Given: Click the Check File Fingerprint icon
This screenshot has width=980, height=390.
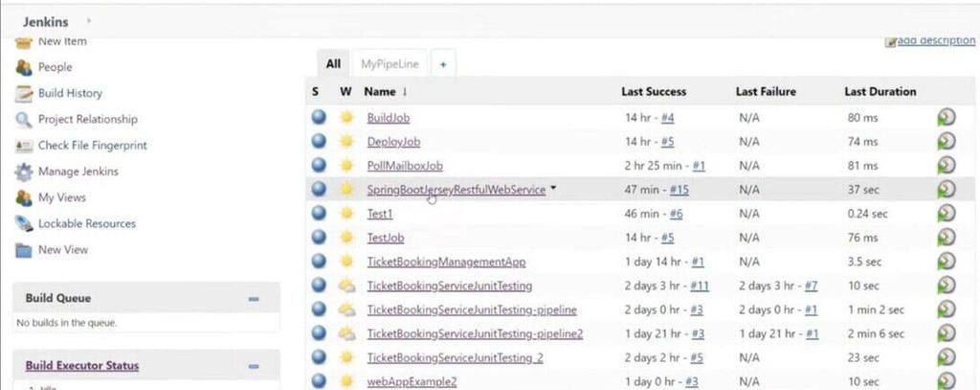Looking at the screenshot, I should click(24, 146).
